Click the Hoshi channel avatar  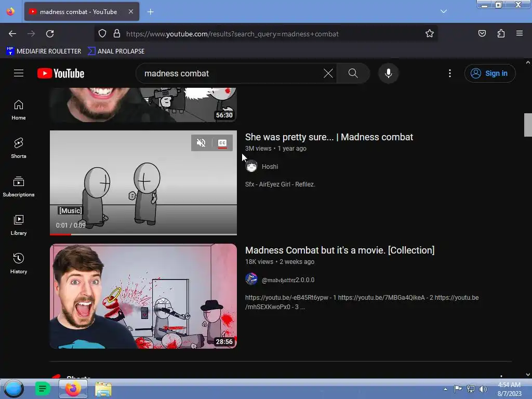[251, 166]
